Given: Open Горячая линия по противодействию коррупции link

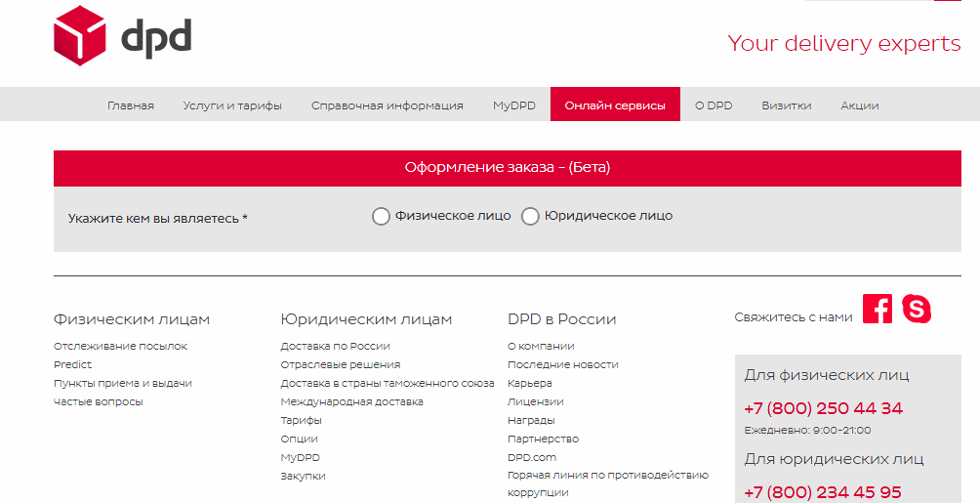Looking at the screenshot, I should click(x=608, y=484).
